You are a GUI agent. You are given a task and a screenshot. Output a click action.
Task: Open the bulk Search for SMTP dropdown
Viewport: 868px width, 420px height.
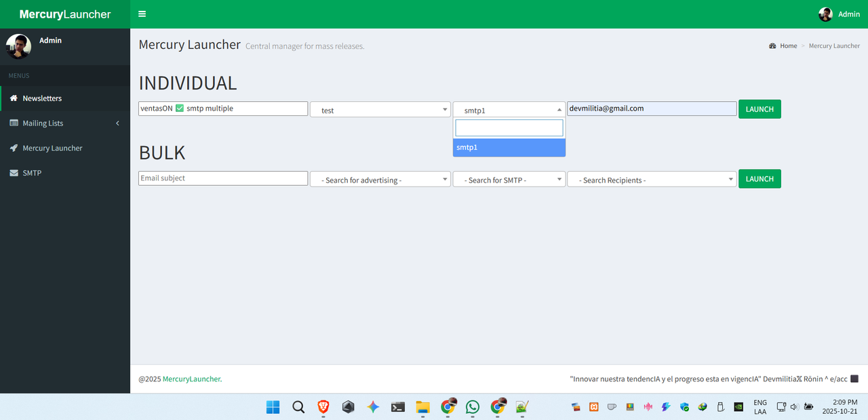509,180
